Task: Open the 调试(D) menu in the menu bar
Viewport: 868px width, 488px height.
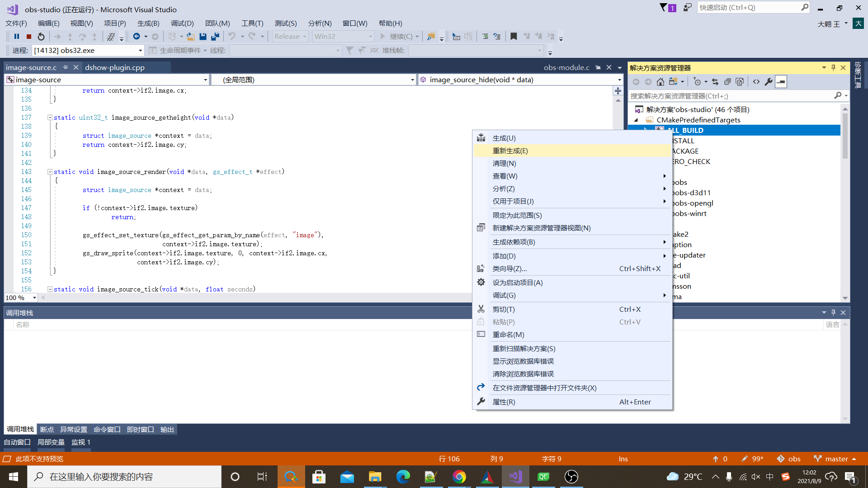Action: pyautogui.click(x=182, y=23)
